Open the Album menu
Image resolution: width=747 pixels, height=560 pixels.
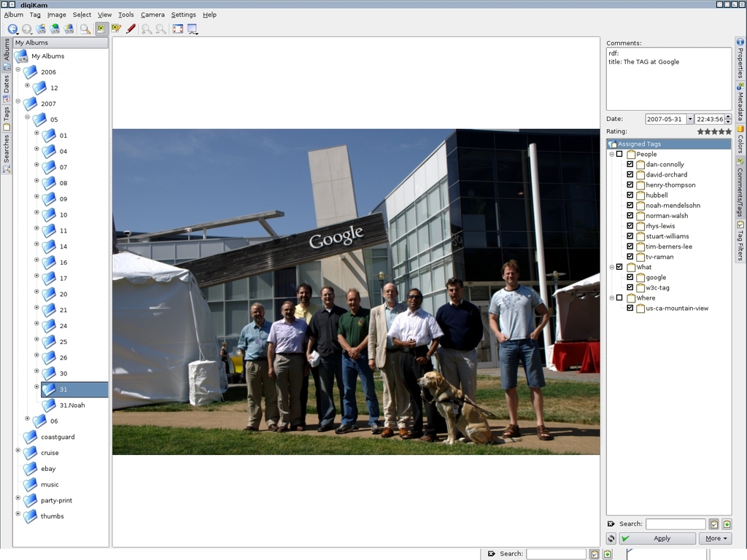coord(13,15)
